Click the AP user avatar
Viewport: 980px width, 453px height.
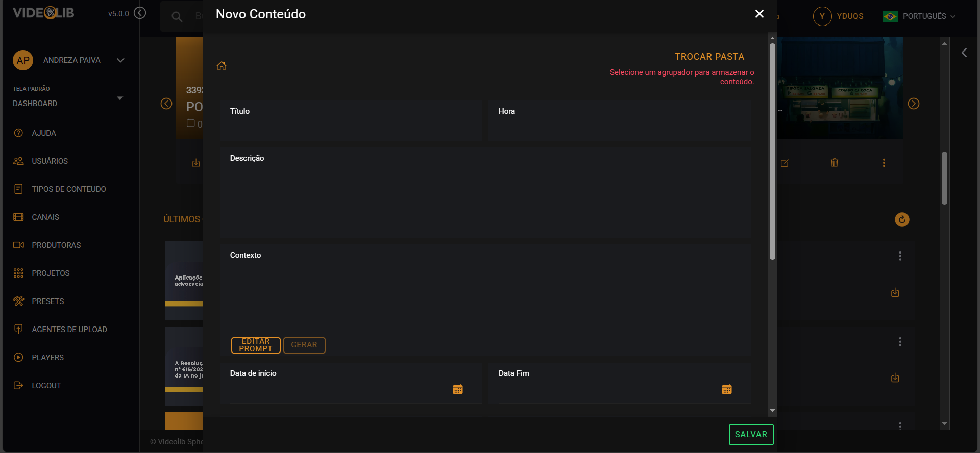[23, 60]
